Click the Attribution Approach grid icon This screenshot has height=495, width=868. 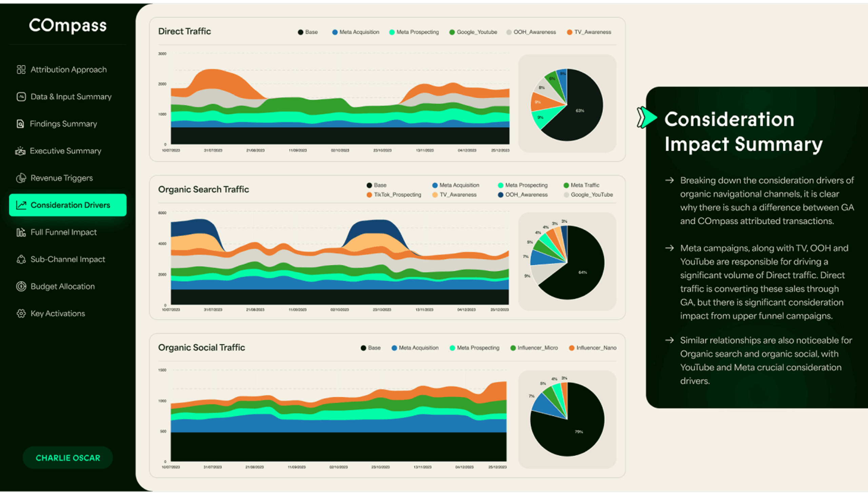coord(21,69)
